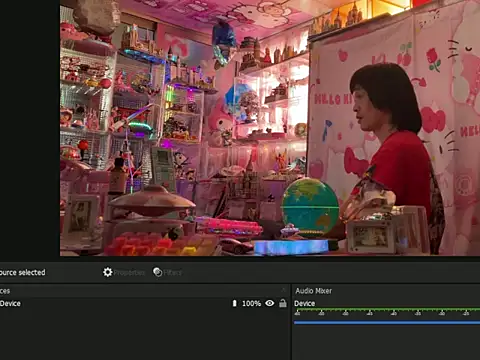
Task: Click the battery icon beside 100%
Action: point(234,303)
